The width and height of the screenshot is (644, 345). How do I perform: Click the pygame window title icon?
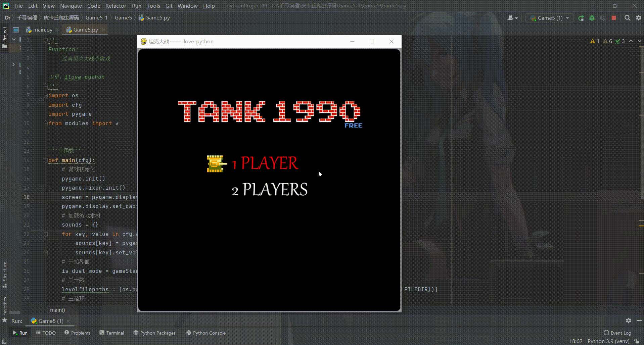coord(144,42)
